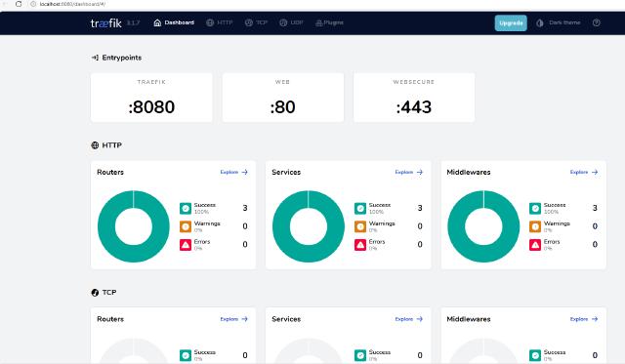Click HTTP Services Warnings icon

click(x=360, y=226)
